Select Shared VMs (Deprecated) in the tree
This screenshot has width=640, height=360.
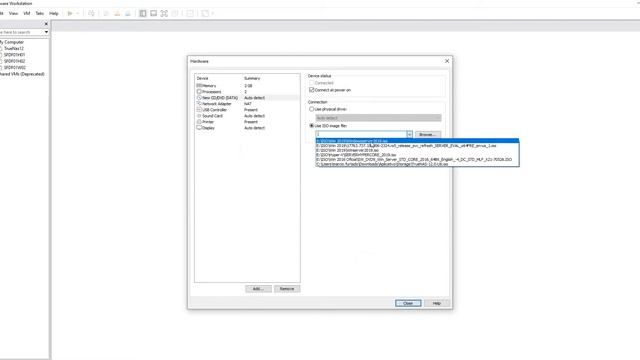pyautogui.click(x=22, y=74)
